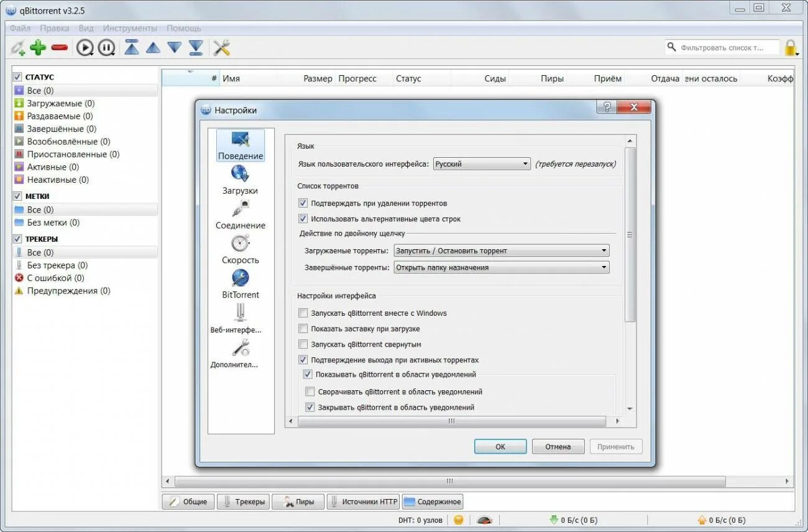The width and height of the screenshot is (808, 532).
Task: Open the Правка menu
Action: tap(55, 28)
